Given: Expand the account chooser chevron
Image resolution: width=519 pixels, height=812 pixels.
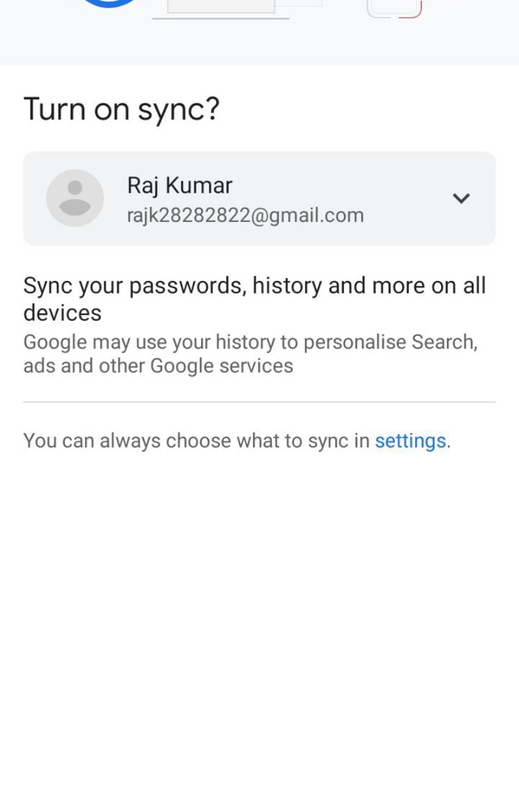Looking at the screenshot, I should (461, 198).
